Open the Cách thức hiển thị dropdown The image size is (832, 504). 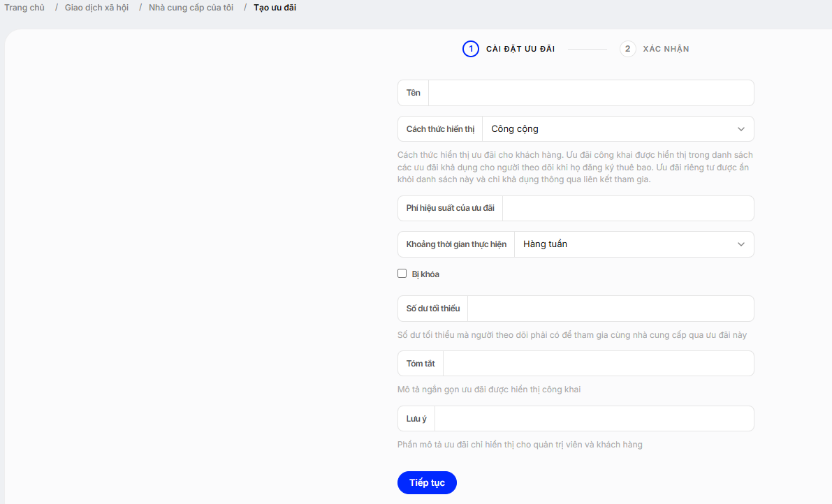[618, 128]
